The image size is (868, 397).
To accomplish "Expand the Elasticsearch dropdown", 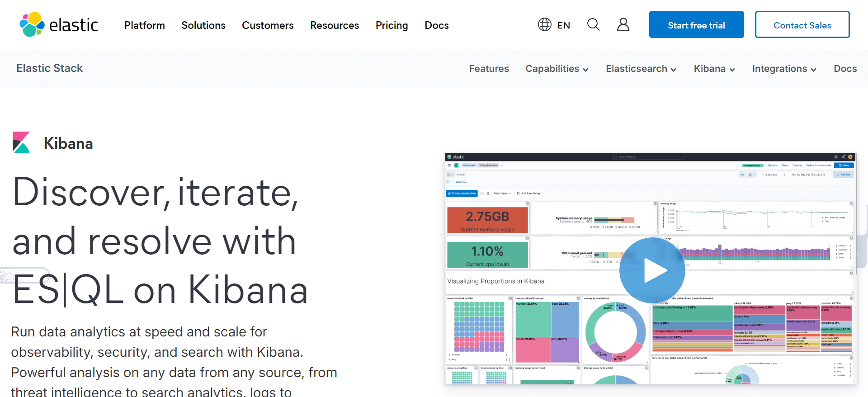I will tap(641, 69).
